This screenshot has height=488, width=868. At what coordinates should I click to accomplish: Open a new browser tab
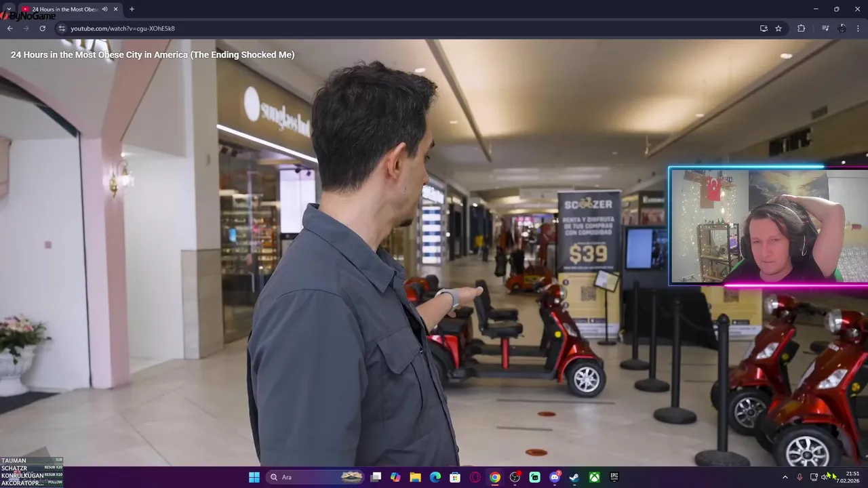pos(132,9)
